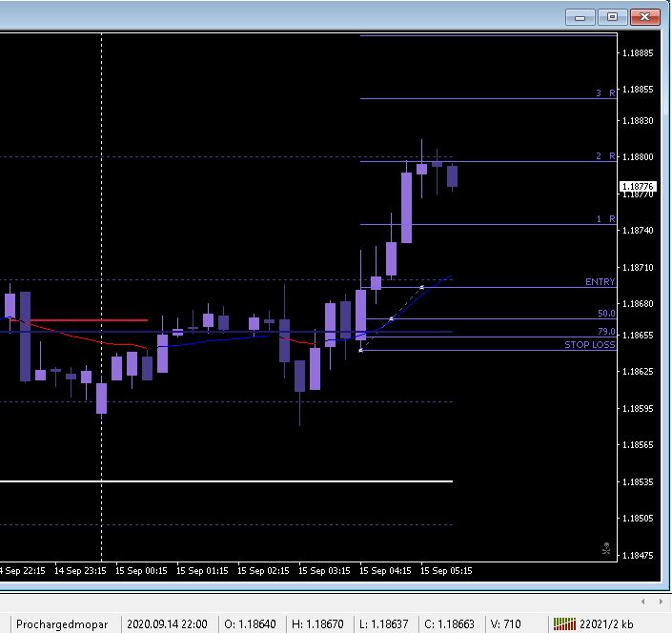Click the 1.18535 price scale value

(x=638, y=482)
